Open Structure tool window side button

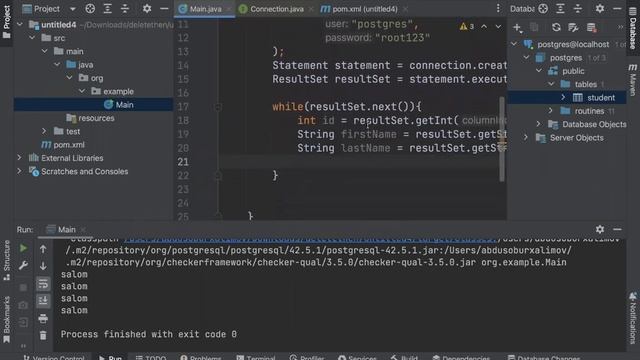coord(7,260)
